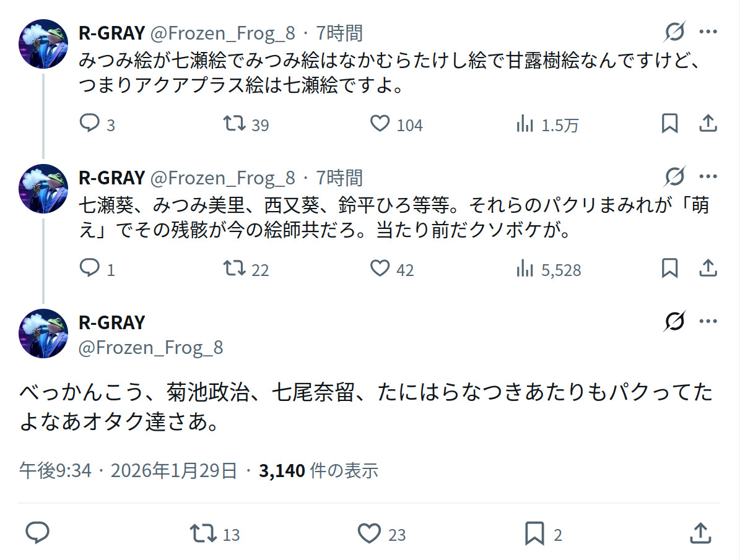
Task: Click the 午後9:34 · 2026年1月29日 timestamp
Action: click(x=128, y=471)
